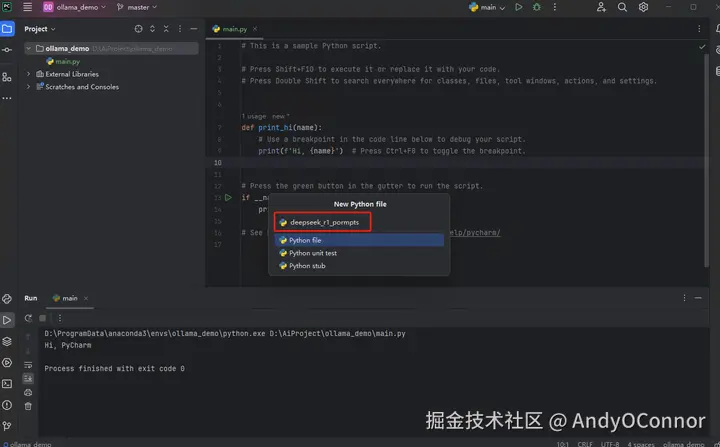Stop the running process
The image size is (720, 447).
(42, 318)
